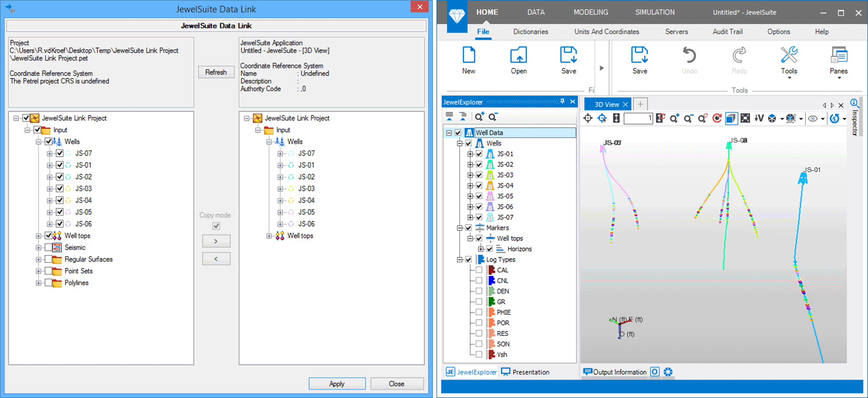Expand the Regular Surfaces folder node
This screenshot has width=868, height=398.
click(39, 259)
